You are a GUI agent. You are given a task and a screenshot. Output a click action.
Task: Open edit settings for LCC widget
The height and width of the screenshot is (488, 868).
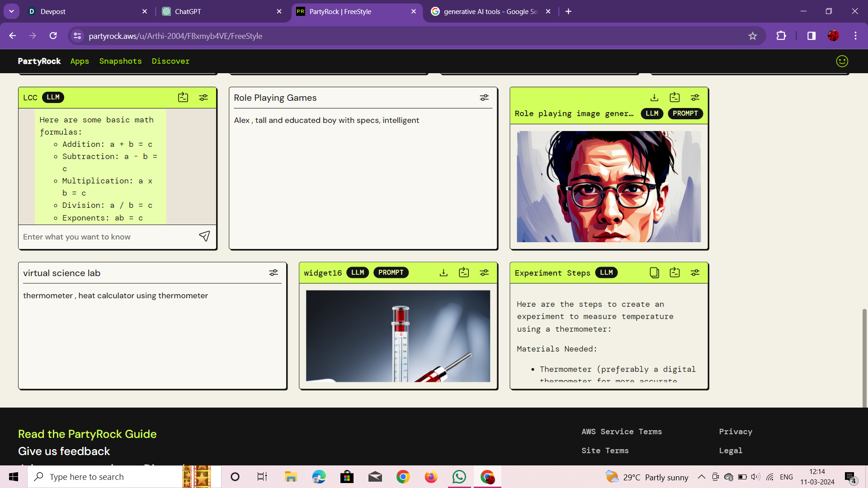pyautogui.click(x=203, y=98)
